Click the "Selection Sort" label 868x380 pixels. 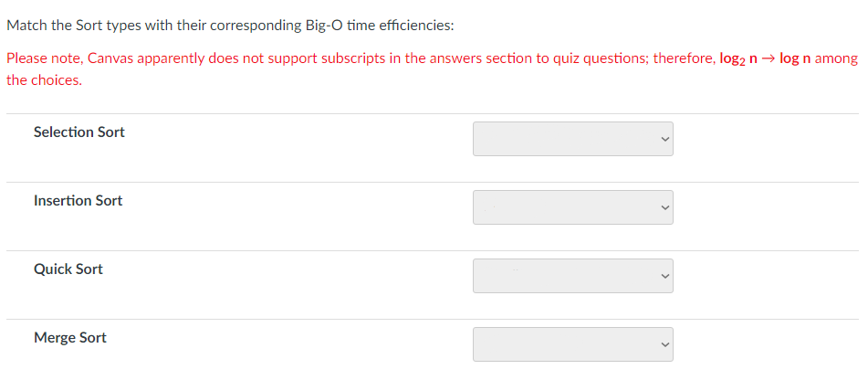78,132
